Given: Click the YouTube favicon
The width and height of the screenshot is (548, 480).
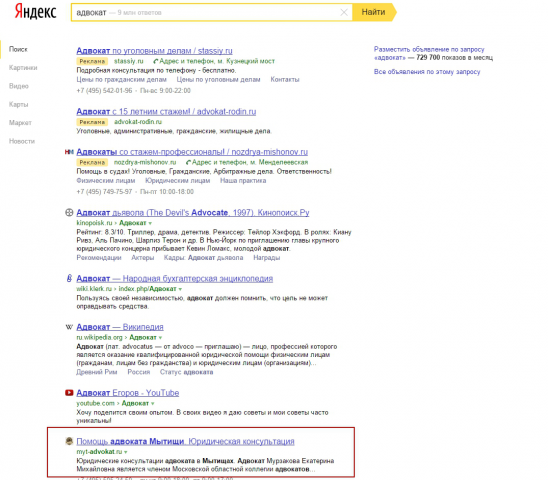Looking at the screenshot, I should coord(69,393).
